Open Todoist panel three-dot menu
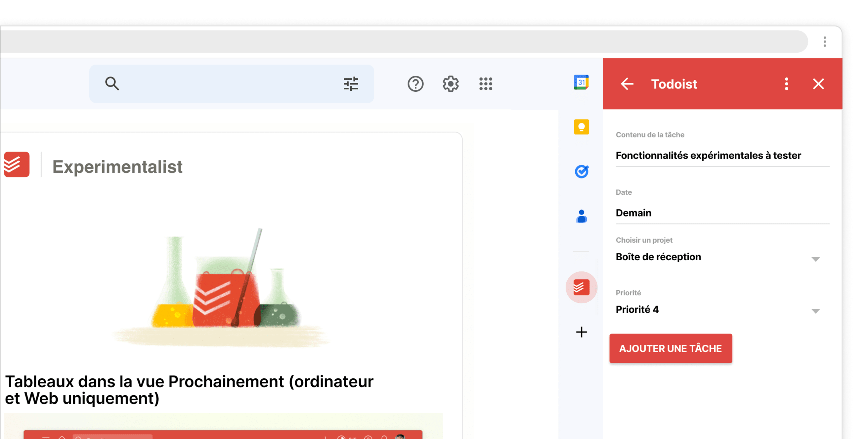The height and width of the screenshot is (439, 868). tap(786, 84)
